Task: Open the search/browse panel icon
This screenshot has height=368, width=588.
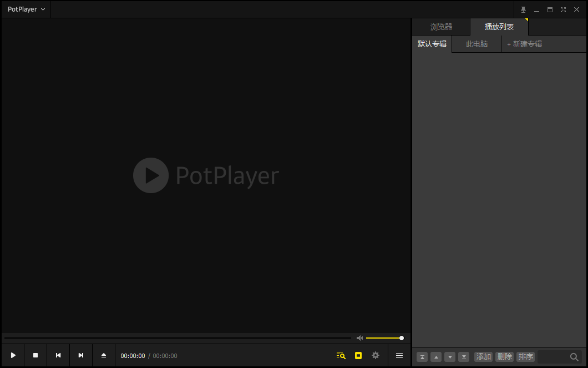Action: click(x=340, y=355)
